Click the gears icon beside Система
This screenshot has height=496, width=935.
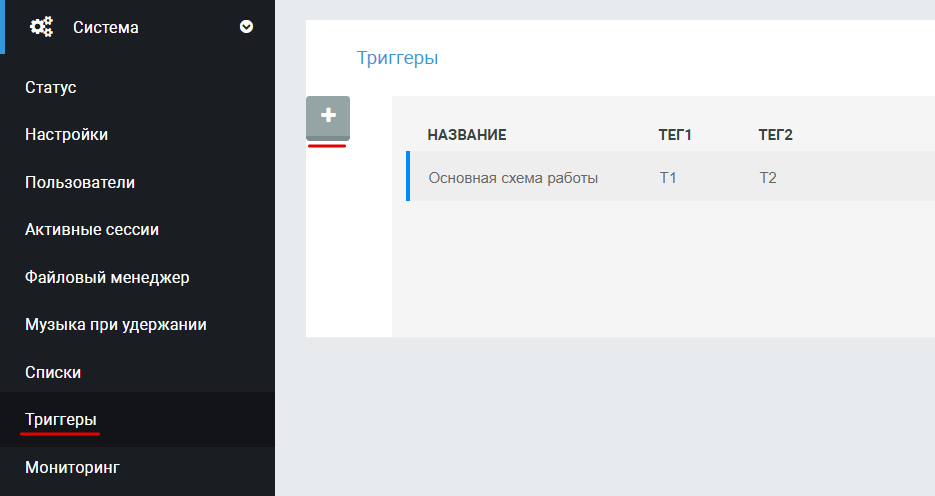(x=41, y=27)
